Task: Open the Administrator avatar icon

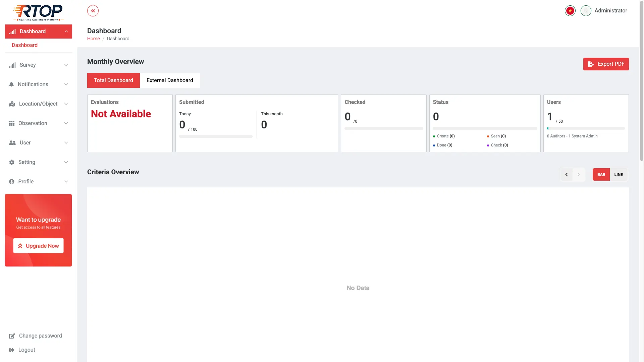Action: [586, 11]
